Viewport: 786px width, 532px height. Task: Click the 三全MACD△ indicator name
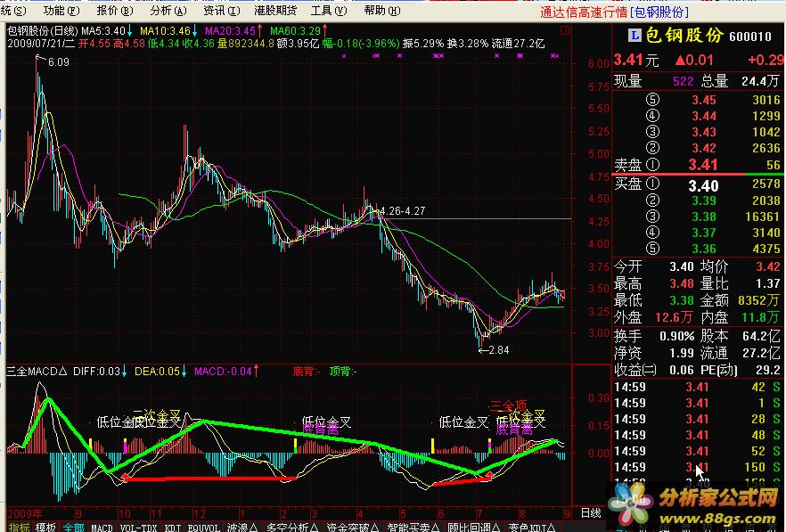pos(37,372)
